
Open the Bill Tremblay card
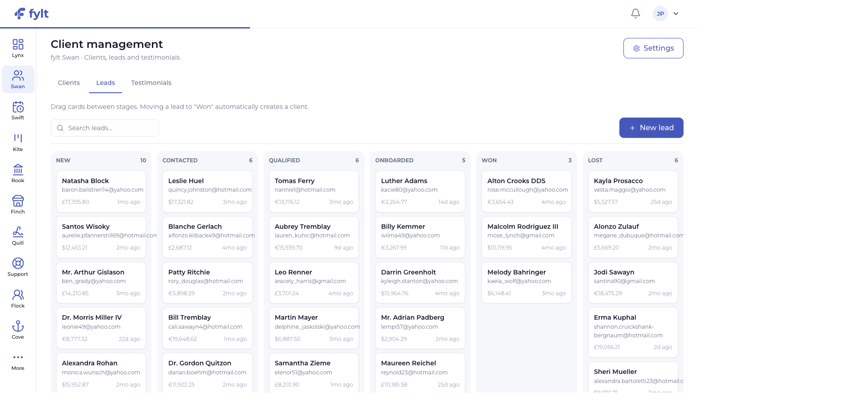(x=208, y=328)
